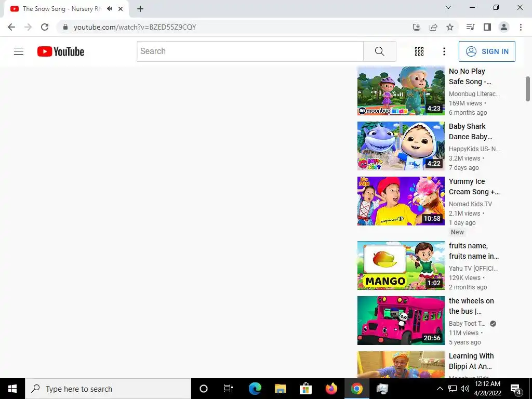Click the search magnifier button
Screen dimensions: 532x399
pyautogui.click(x=380, y=51)
